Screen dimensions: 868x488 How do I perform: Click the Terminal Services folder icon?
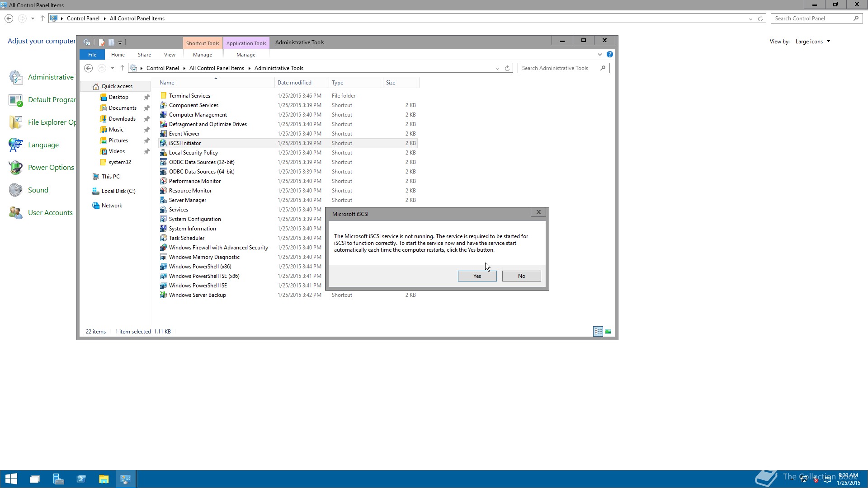pyautogui.click(x=164, y=96)
